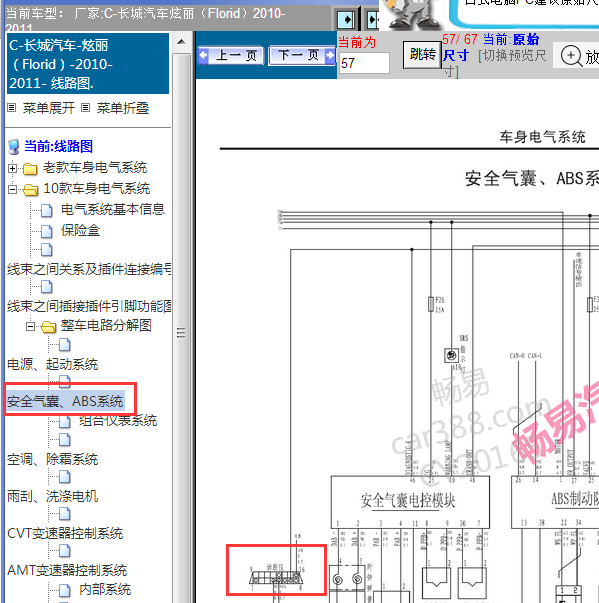This screenshot has width=599, height=603.
Task: Collapse the 10款车身电气系统 folder node
Action: (12, 189)
